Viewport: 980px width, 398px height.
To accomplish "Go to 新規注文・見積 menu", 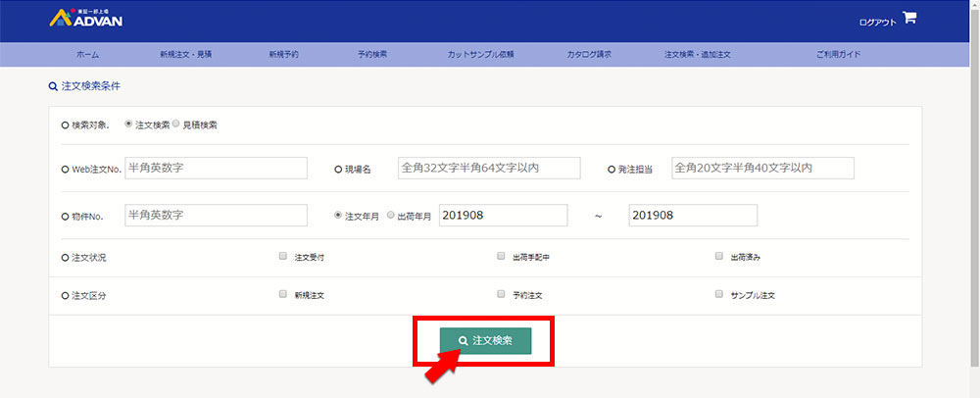I will [185, 55].
